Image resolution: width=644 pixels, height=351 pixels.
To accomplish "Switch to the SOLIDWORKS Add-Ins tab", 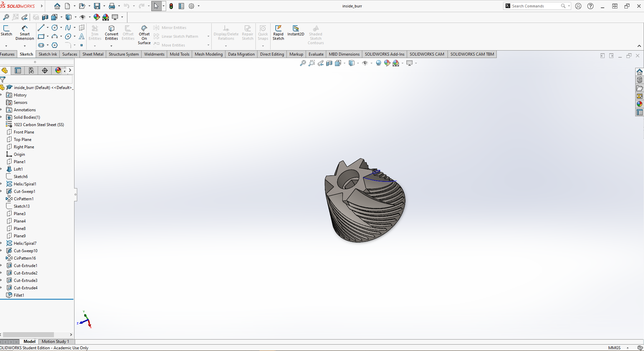I will pyautogui.click(x=385, y=54).
